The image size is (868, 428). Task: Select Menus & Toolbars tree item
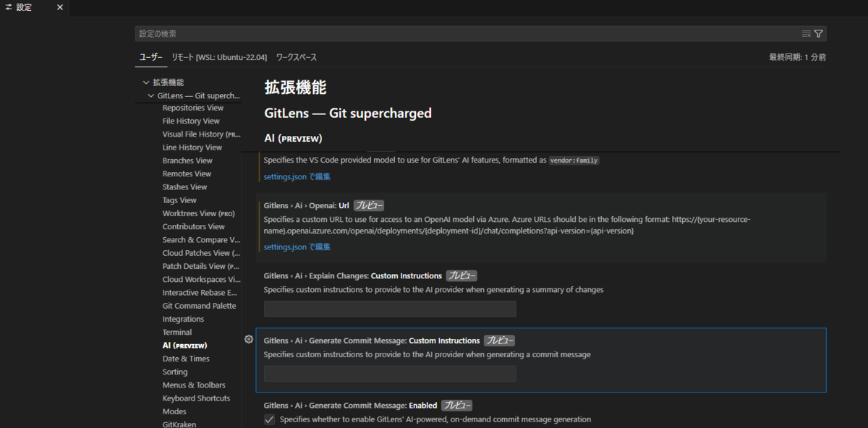coord(194,385)
